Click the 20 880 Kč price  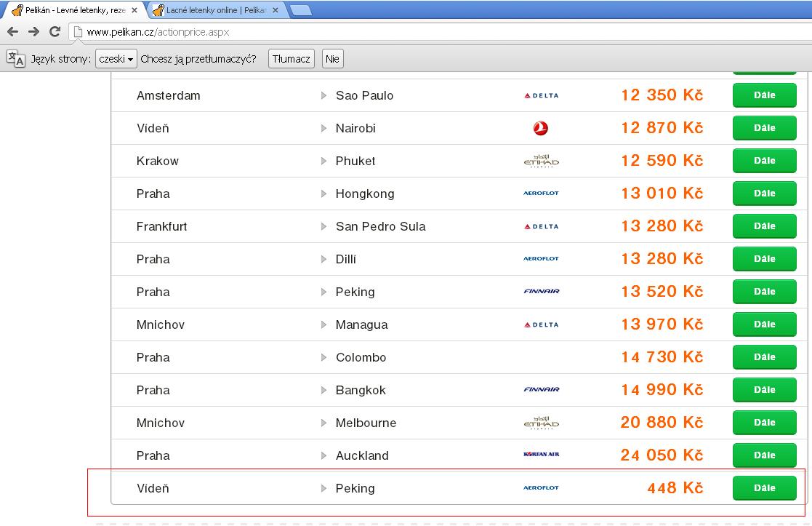tap(662, 423)
